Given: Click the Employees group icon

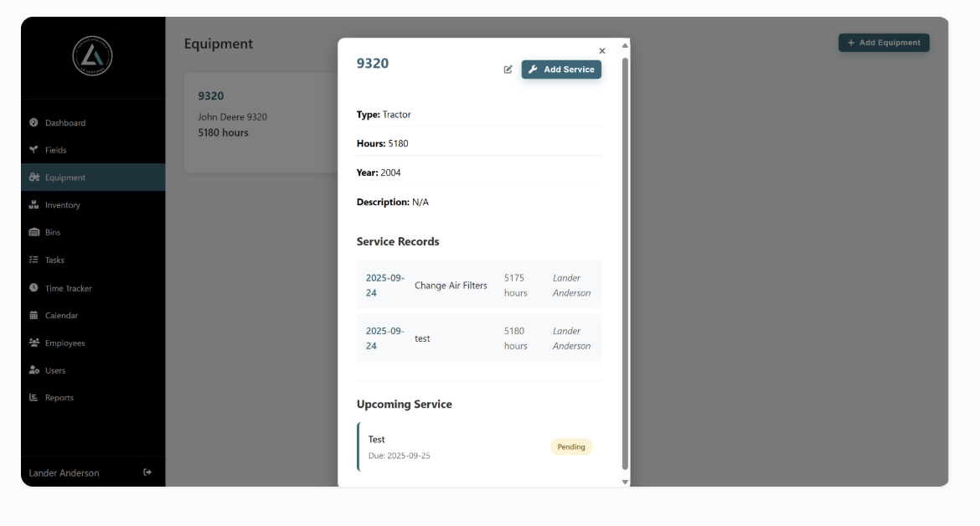Looking at the screenshot, I should coord(34,343).
